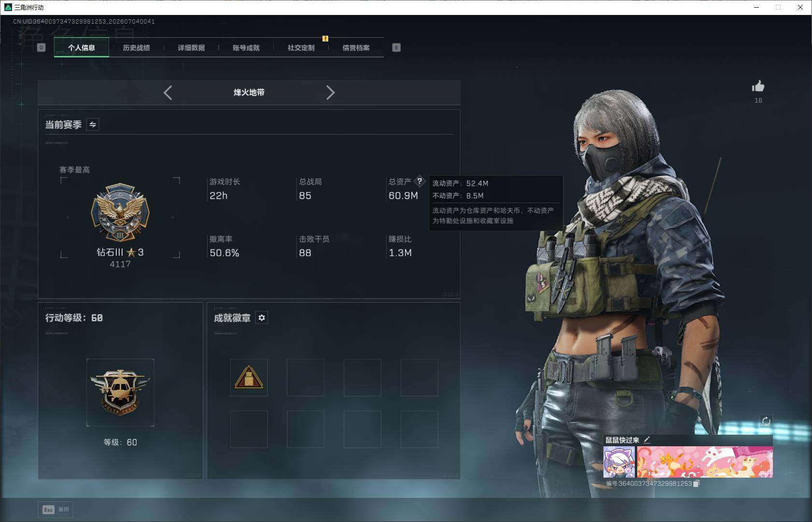
Task: Click the 不动资产: 8.5M tooltip line
Action: pyautogui.click(x=458, y=195)
